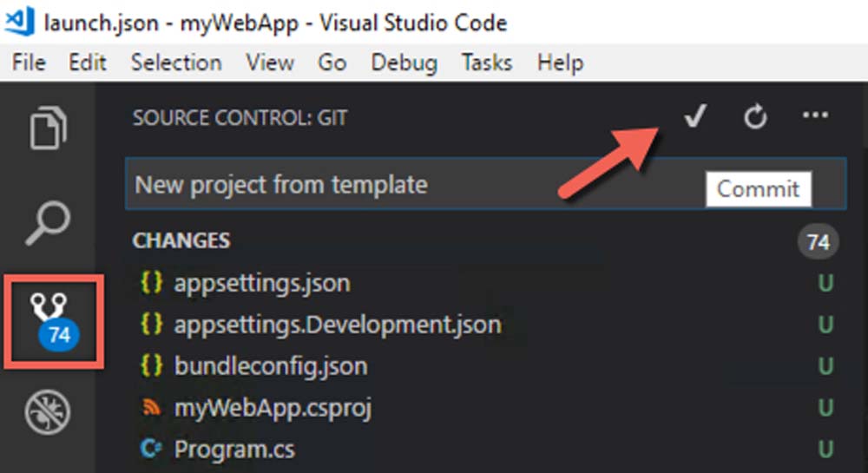Click the commit message input box
Image resolution: width=868 pixels, height=473 pixels.
coord(417,184)
